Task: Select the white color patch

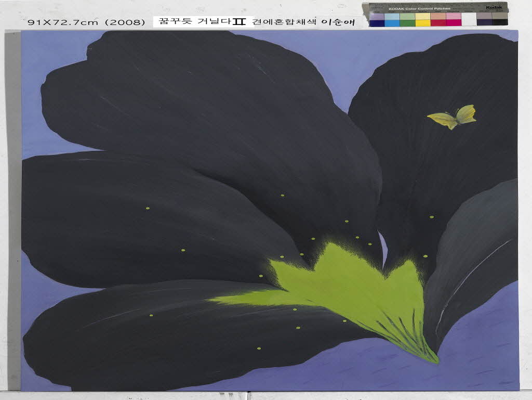Action: tap(469, 20)
